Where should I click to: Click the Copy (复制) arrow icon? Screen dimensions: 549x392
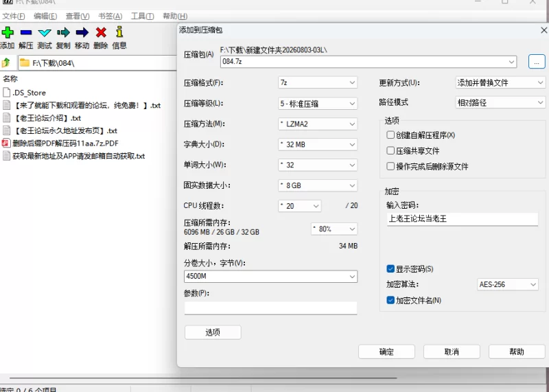(63, 32)
